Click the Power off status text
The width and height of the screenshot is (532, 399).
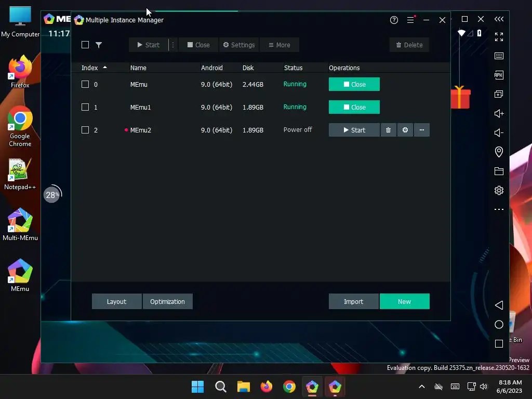pos(298,129)
